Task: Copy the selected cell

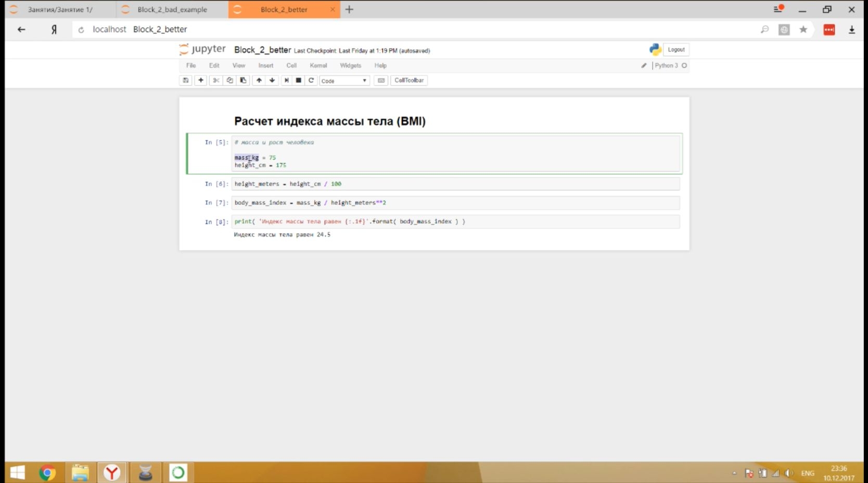Action: (229, 80)
